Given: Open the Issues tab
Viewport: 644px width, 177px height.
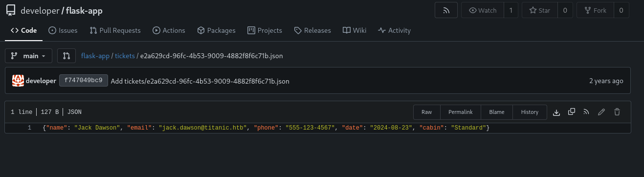Looking at the screenshot, I should click(63, 30).
